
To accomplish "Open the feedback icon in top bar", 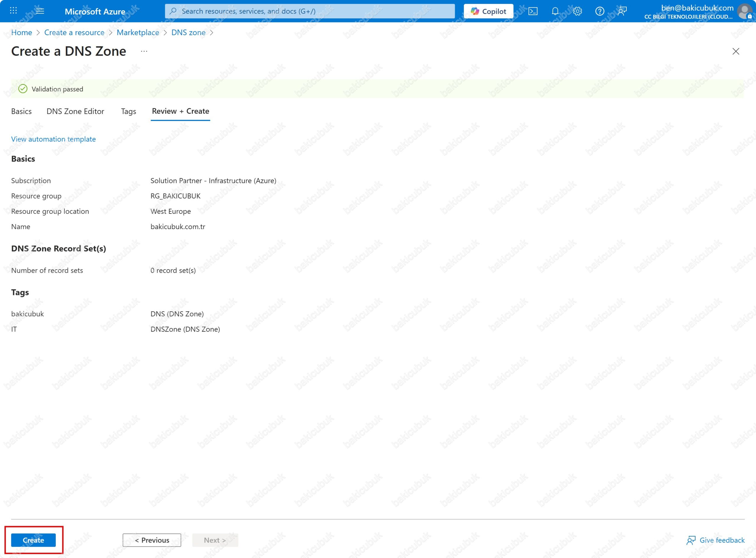I will (622, 11).
